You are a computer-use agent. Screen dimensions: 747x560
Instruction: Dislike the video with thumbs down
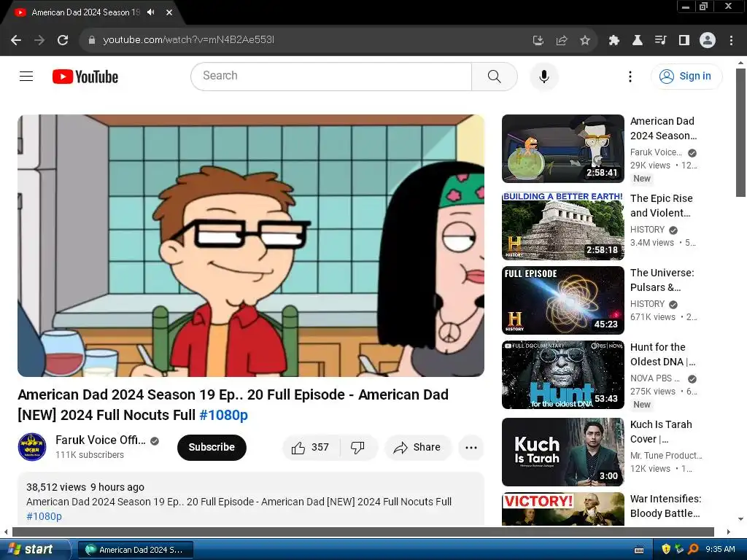358,447
